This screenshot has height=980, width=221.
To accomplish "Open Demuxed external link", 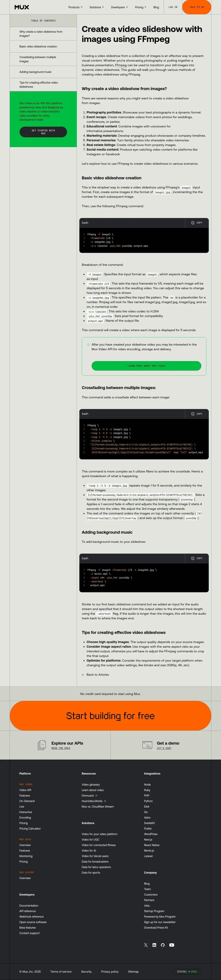I will point(89,796).
